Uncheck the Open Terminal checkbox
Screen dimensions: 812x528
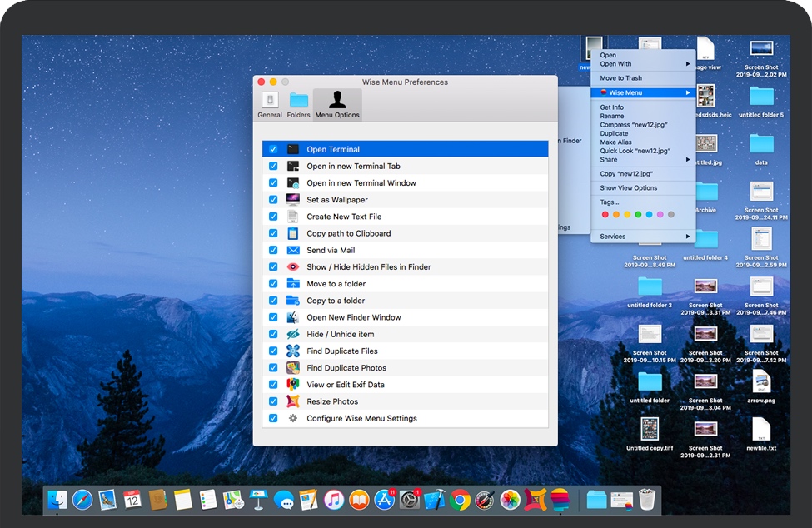point(273,149)
